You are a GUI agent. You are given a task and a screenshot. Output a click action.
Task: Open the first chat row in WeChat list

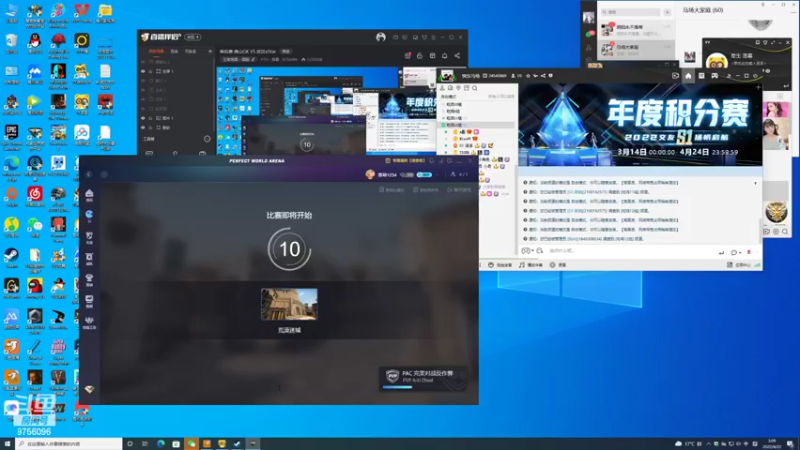click(x=636, y=30)
